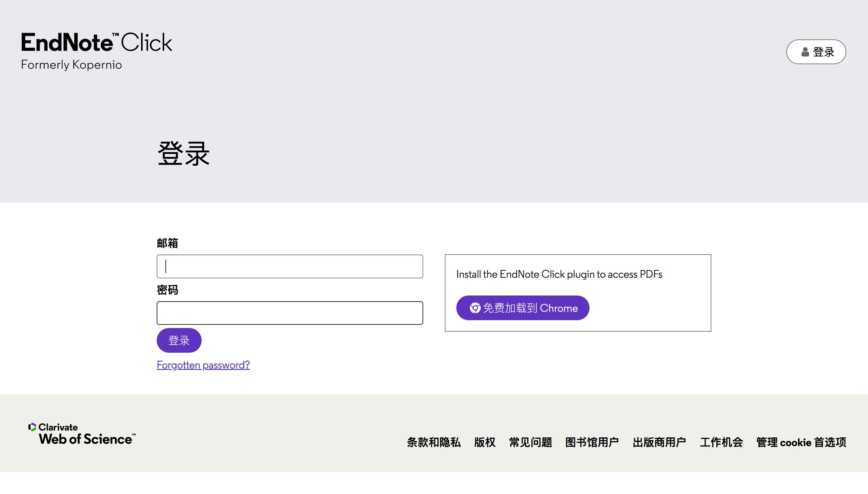Open the 管理 cookie 首选项 link
Viewport: 868px width, 494px height.
801,442
